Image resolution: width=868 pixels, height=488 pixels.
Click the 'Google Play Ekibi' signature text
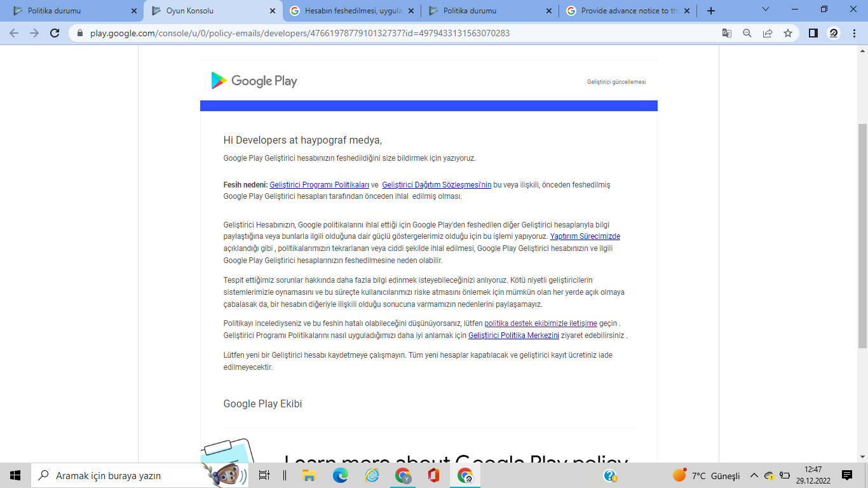[x=262, y=404]
